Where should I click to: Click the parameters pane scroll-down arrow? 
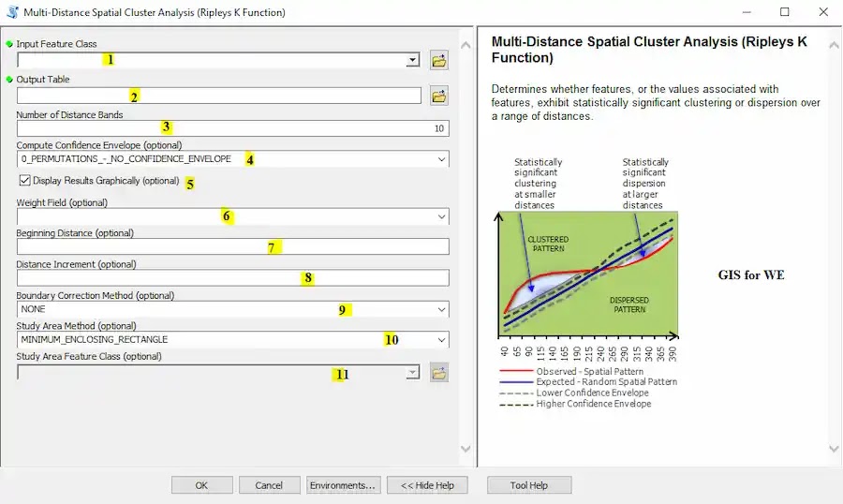(x=466, y=449)
